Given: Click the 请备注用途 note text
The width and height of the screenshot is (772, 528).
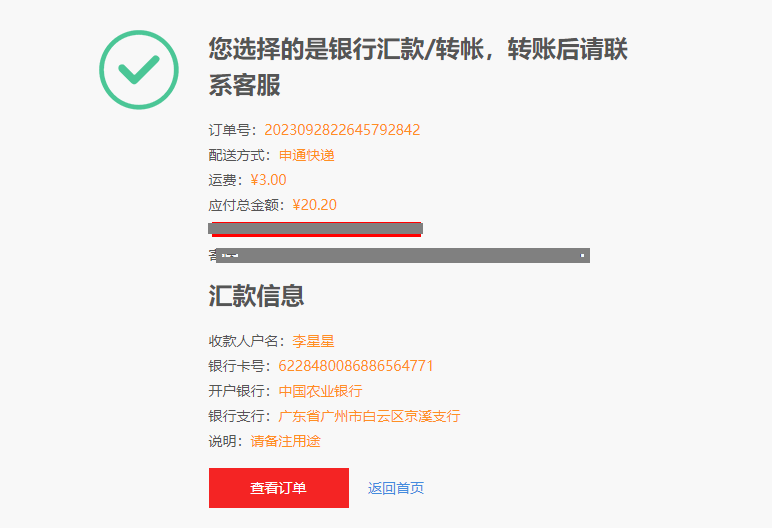Looking at the screenshot, I should pyautogui.click(x=286, y=441).
